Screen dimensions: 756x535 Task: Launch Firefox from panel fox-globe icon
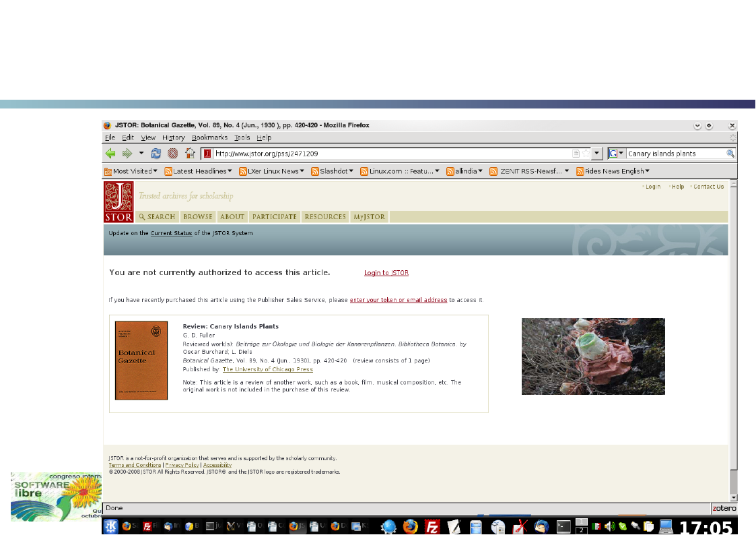click(x=410, y=526)
